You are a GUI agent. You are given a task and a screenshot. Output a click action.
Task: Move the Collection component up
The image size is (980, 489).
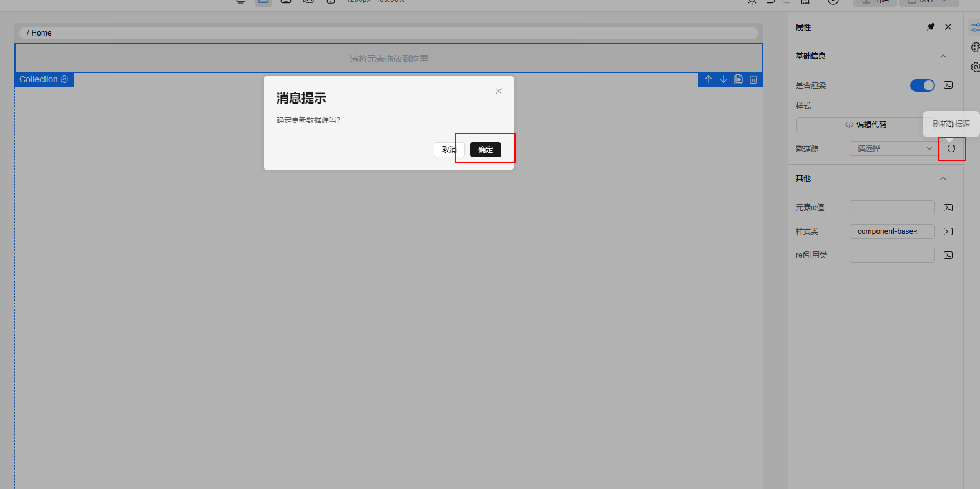[x=708, y=79]
